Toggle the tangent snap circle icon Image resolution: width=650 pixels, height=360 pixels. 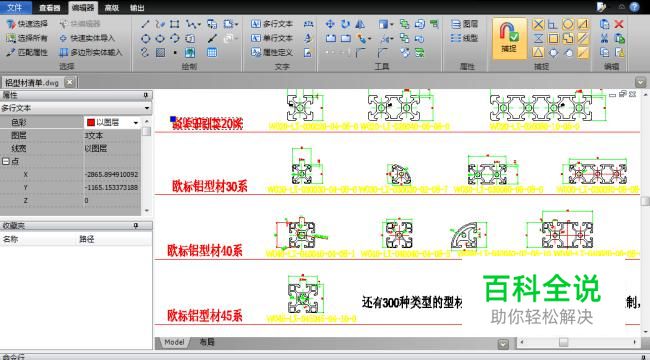click(x=569, y=53)
